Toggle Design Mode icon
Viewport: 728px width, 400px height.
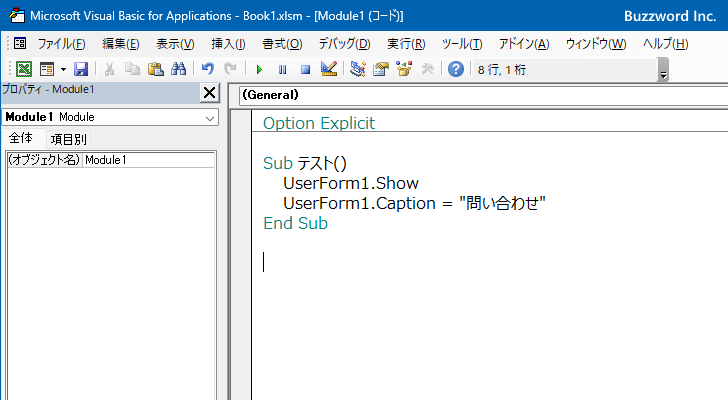coord(328,69)
